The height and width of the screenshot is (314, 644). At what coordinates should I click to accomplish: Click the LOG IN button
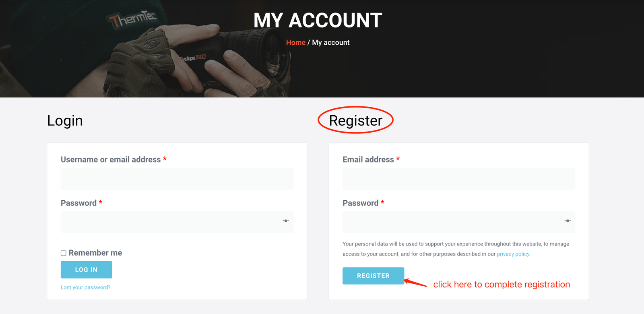86,270
